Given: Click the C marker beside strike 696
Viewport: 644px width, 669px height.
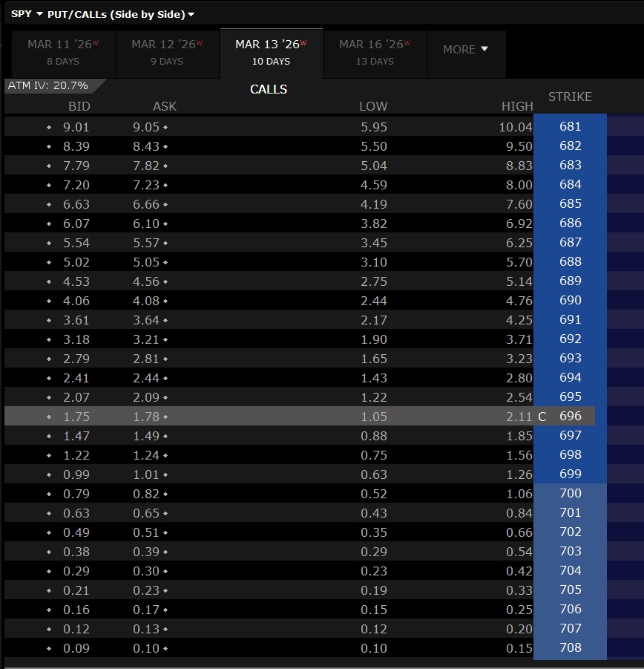Looking at the screenshot, I should pyautogui.click(x=542, y=417).
